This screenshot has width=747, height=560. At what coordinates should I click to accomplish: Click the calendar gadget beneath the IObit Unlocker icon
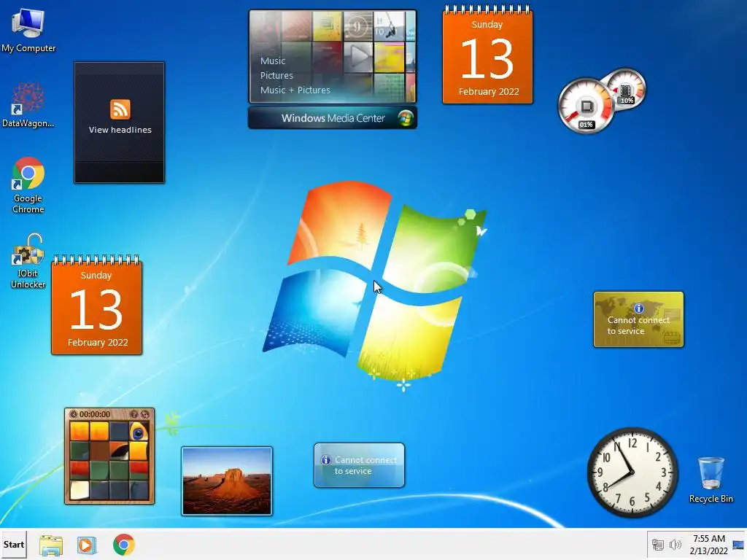(97, 306)
